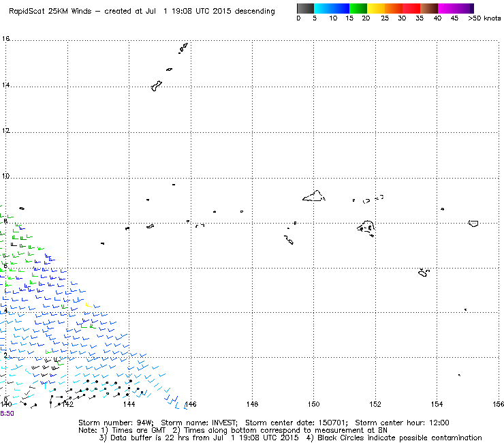The width and height of the screenshot is (504, 443).
Task: Click the longitude label 152
Action: pyautogui.click(x=375, y=404)
